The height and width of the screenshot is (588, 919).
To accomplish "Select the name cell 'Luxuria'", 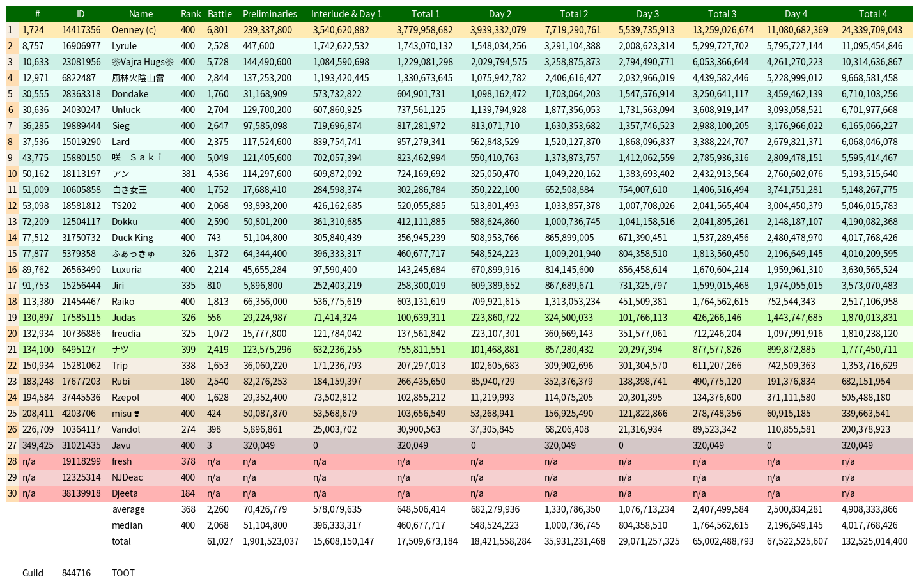I will [x=127, y=270].
